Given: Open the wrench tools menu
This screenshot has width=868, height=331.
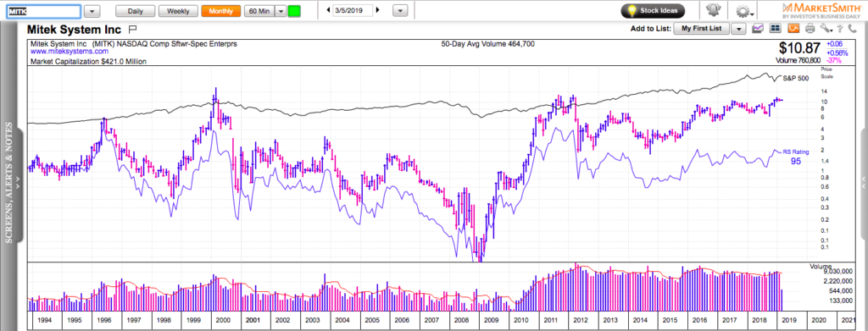Looking at the screenshot, I should [x=826, y=29].
